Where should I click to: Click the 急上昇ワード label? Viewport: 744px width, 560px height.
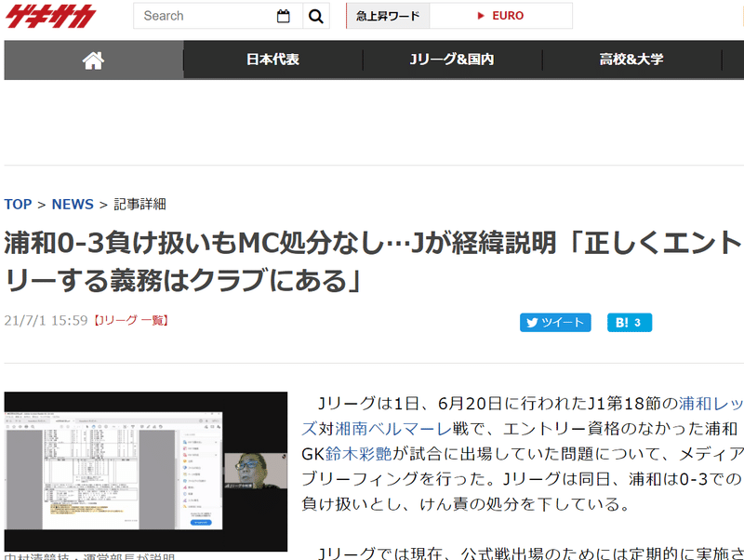coord(388,16)
